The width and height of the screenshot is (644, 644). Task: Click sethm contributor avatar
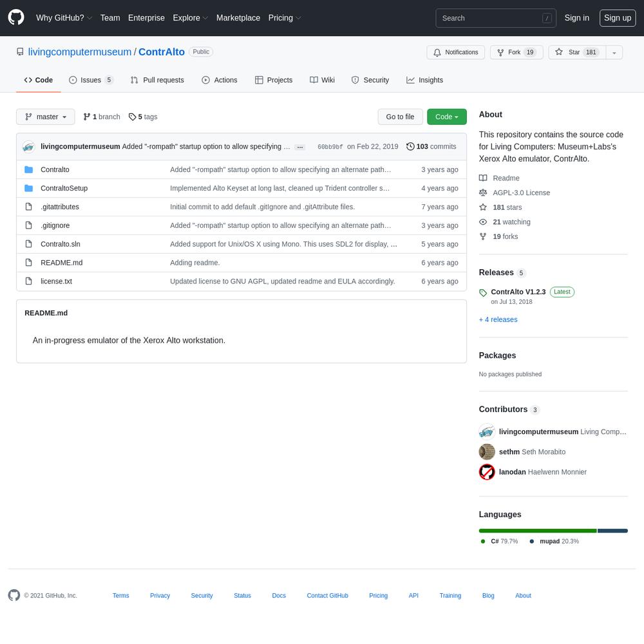coord(487,452)
